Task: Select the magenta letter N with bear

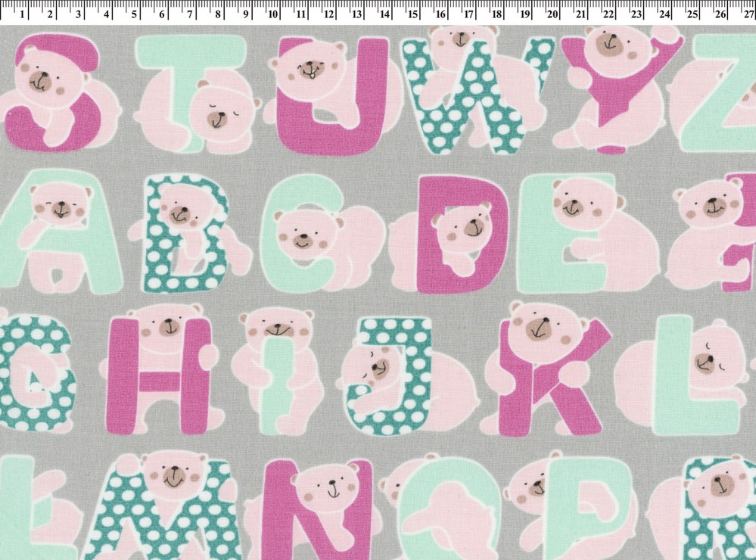Action: 313,509
